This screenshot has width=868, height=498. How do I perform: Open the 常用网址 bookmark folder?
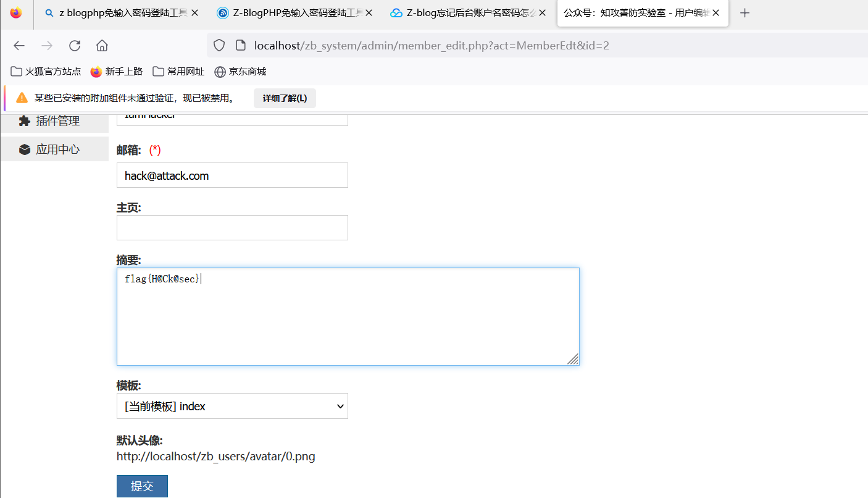click(178, 72)
